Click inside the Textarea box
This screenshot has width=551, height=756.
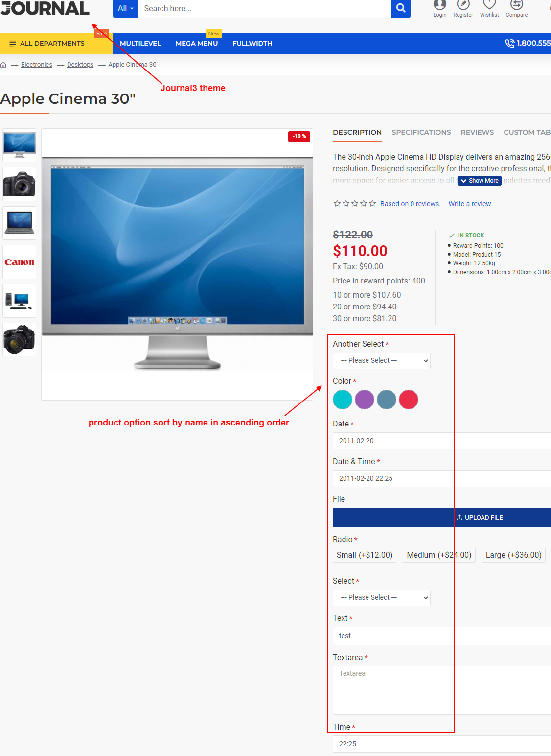pos(442,690)
